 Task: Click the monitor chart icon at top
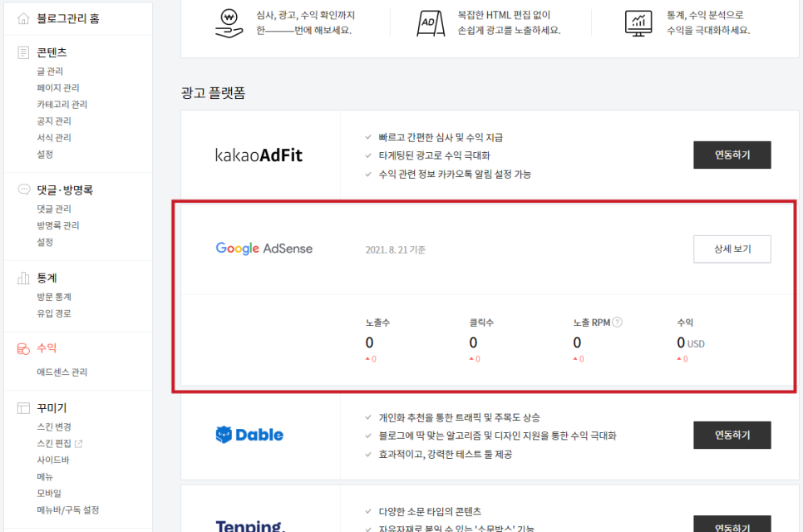click(x=638, y=23)
